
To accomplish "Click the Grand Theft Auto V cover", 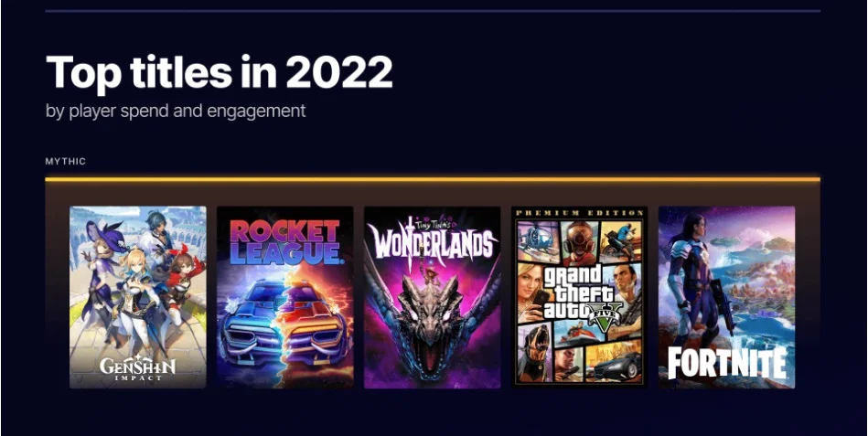I will (x=580, y=297).
